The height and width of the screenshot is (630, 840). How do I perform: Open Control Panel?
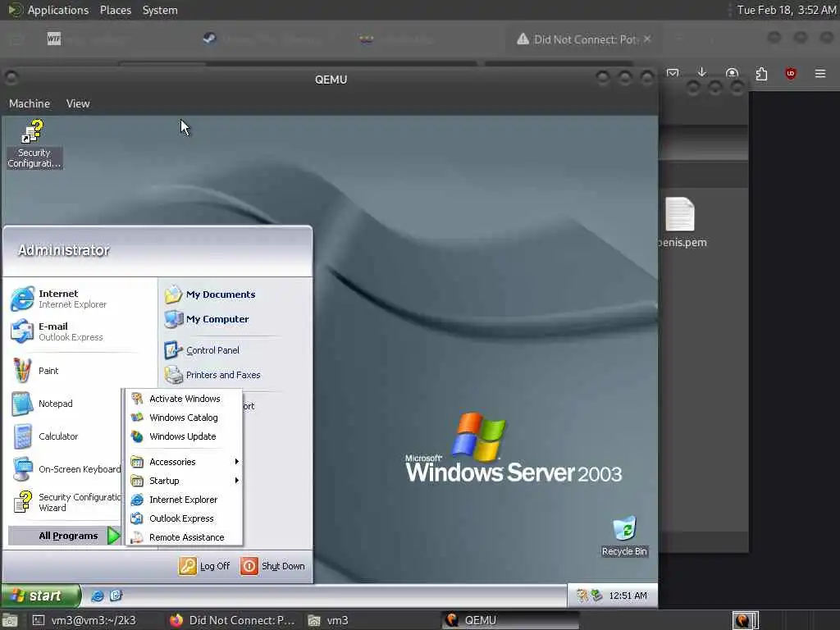pyautogui.click(x=202, y=349)
